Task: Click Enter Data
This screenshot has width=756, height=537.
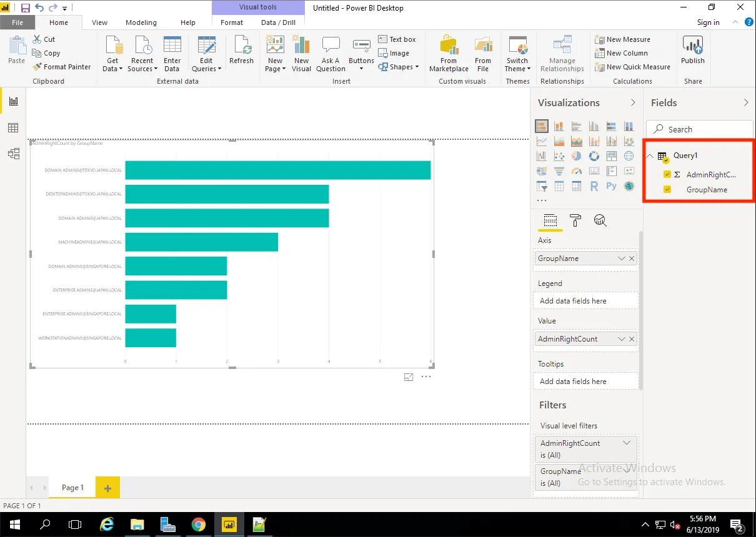Action: pos(172,54)
